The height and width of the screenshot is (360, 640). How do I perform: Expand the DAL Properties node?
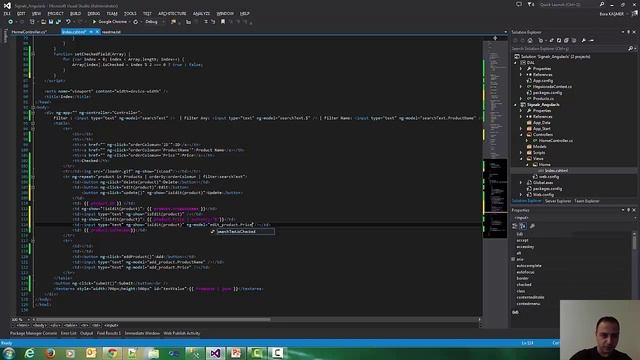[x=521, y=69]
